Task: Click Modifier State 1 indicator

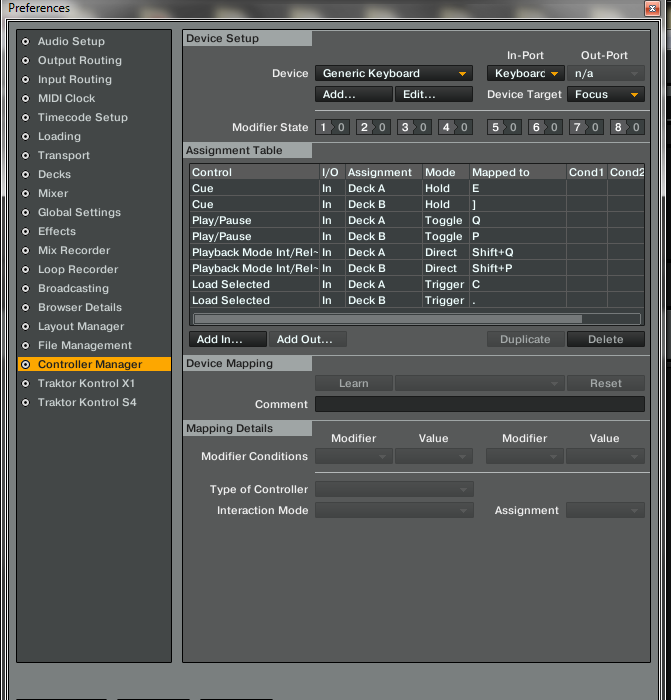Action: pyautogui.click(x=332, y=127)
